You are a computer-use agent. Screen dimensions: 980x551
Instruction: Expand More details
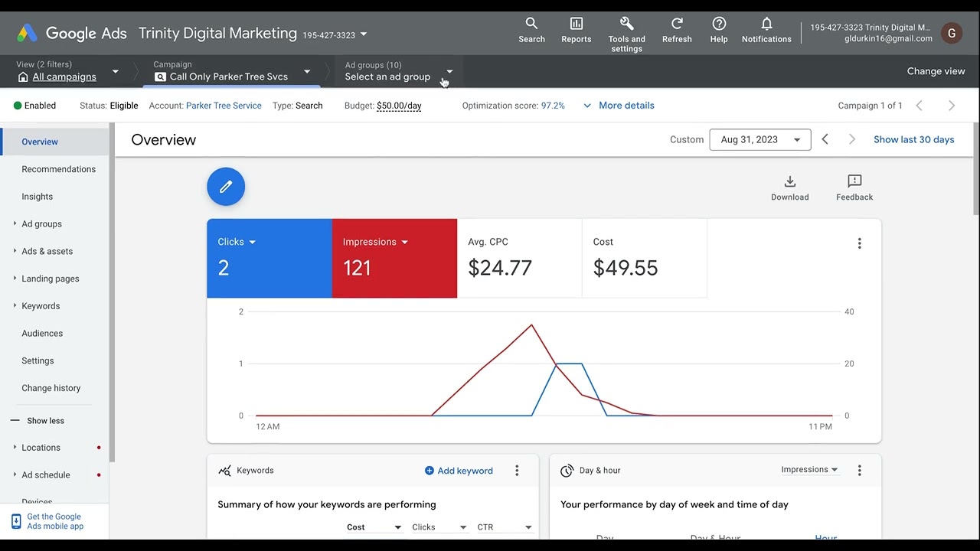pyautogui.click(x=619, y=106)
